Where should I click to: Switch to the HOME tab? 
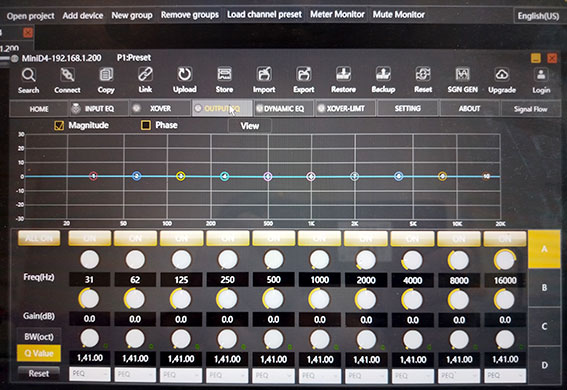click(39, 109)
